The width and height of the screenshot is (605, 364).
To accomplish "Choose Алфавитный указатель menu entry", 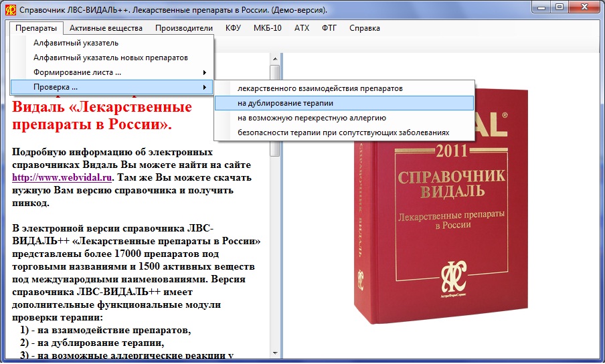I will pos(112,43).
